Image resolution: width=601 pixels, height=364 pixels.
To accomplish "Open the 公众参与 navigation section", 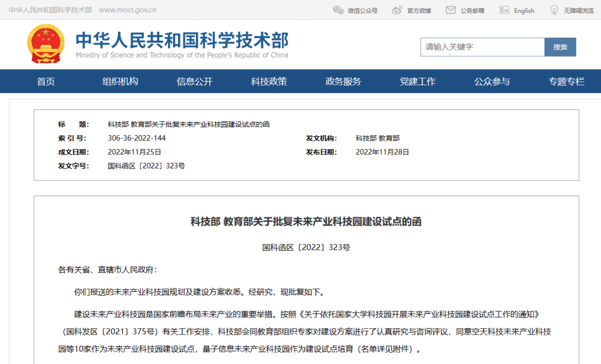I will pos(492,81).
